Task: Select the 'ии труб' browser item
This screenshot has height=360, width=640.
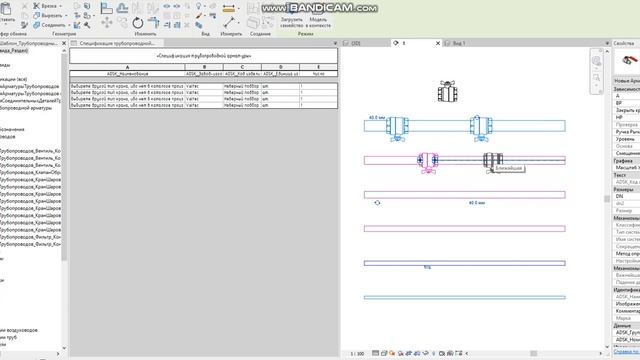Action: pyautogui.click(x=9, y=337)
